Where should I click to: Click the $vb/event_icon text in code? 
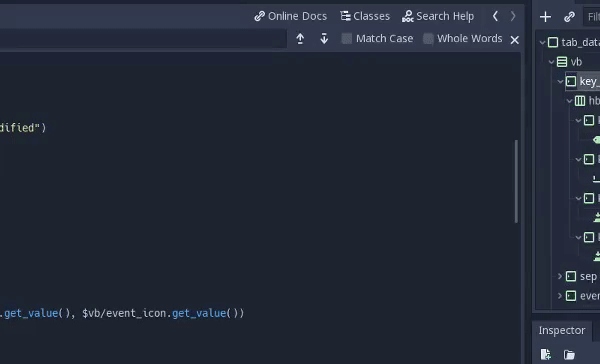click(125, 313)
